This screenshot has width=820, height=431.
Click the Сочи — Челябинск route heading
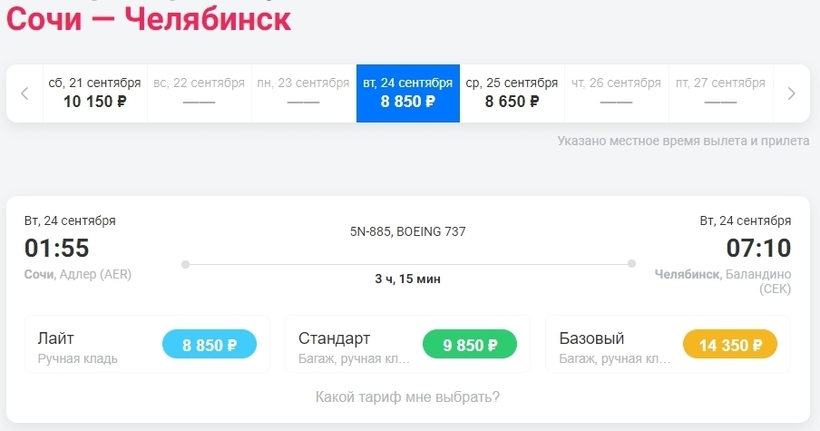pyautogui.click(x=150, y=20)
